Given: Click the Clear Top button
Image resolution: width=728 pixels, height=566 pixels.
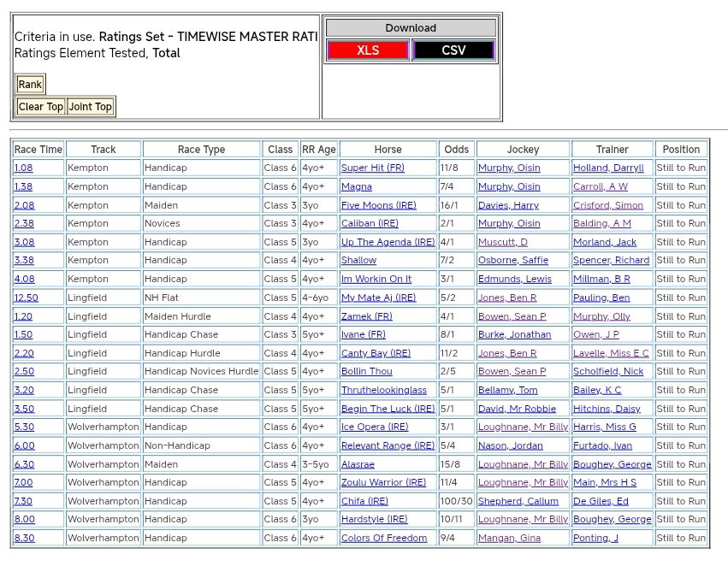Looking at the screenshot, I should 41,107.
